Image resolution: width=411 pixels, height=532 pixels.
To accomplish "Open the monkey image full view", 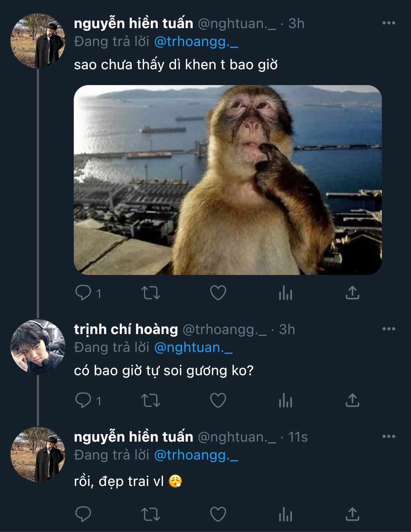I will click(228, 180).
